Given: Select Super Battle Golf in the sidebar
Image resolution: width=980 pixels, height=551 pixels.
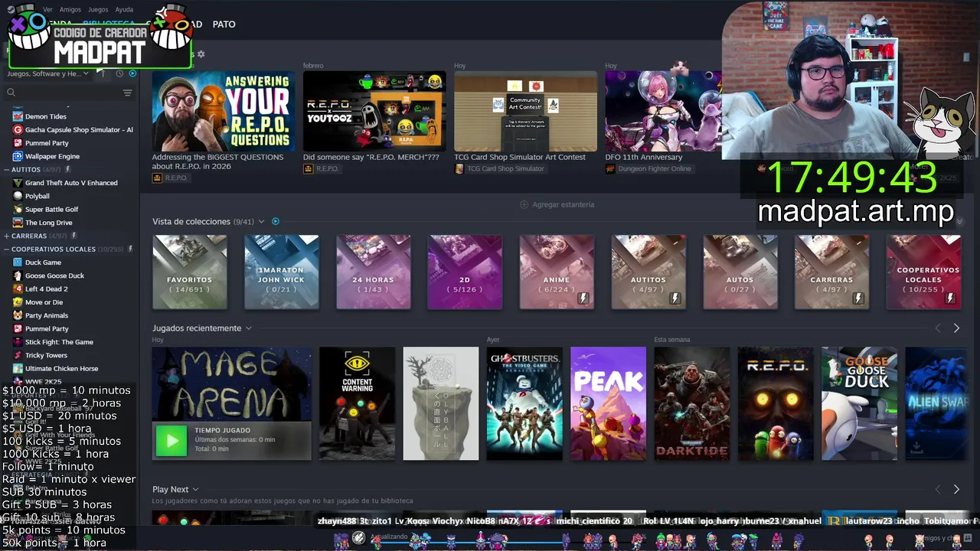Looking at the screenshot, I should [x=51, y=209].
